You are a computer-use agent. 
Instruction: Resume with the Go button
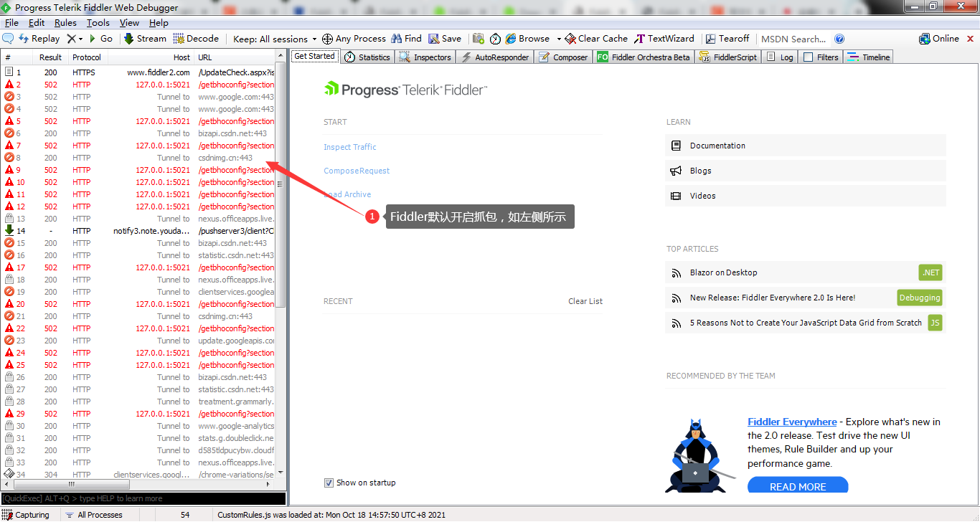[101, 39]
